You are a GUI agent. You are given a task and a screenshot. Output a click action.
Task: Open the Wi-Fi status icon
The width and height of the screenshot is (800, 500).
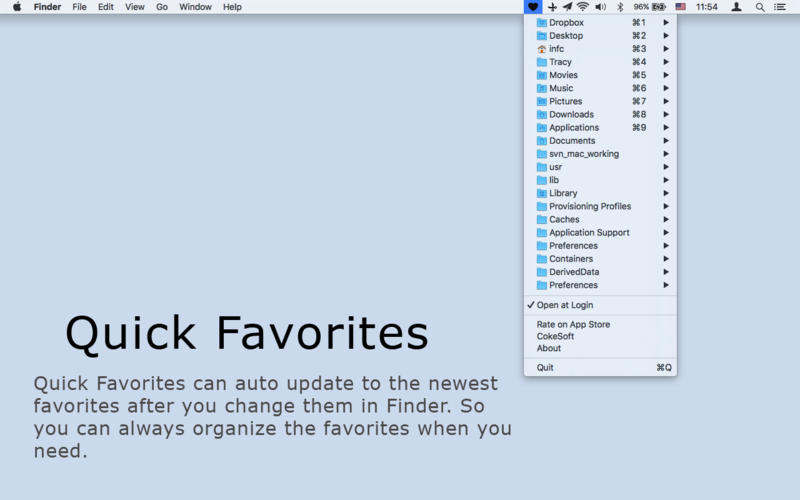pos(582,7)
